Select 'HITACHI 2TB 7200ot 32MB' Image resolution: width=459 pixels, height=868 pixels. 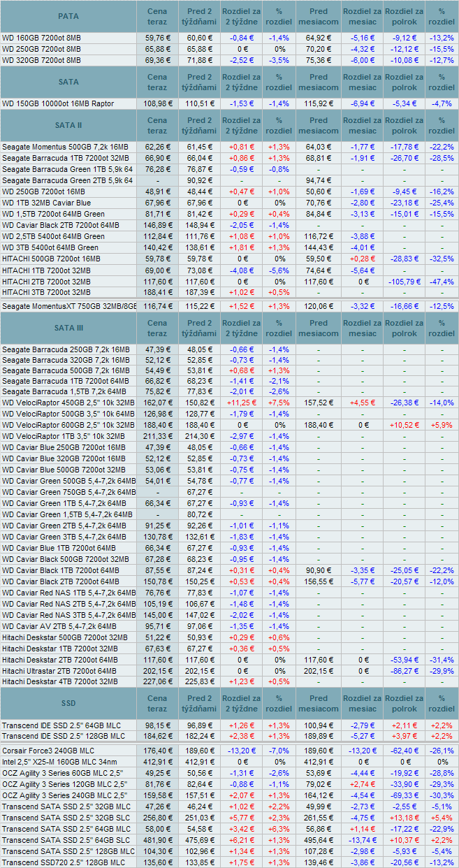(x=46, y=281)
